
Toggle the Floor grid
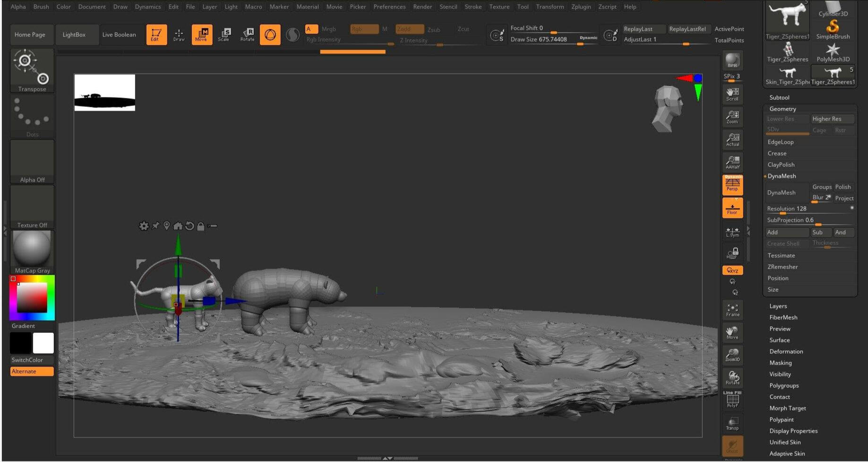732,208
